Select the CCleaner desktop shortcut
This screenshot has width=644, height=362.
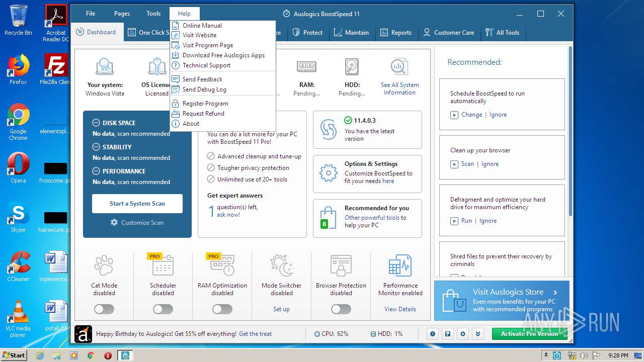pos(18,266)
